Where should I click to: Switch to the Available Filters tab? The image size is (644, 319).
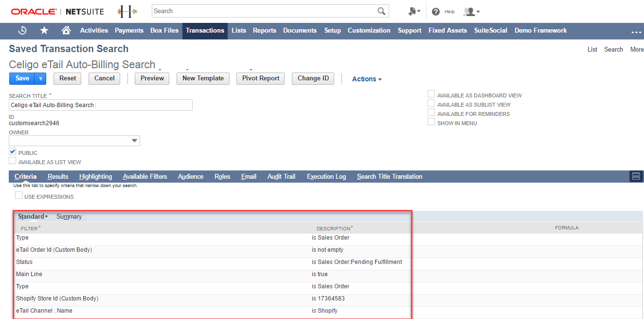145,176
